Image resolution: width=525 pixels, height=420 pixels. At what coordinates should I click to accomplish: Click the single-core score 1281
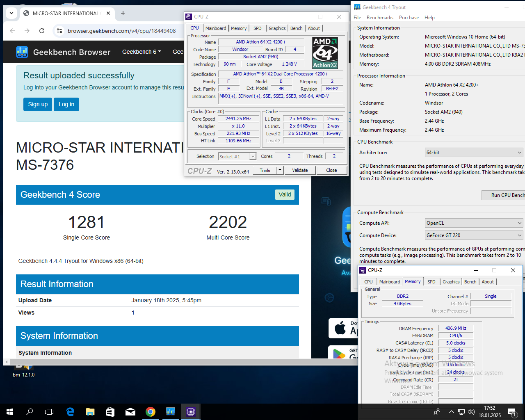(x=87, y=222)
